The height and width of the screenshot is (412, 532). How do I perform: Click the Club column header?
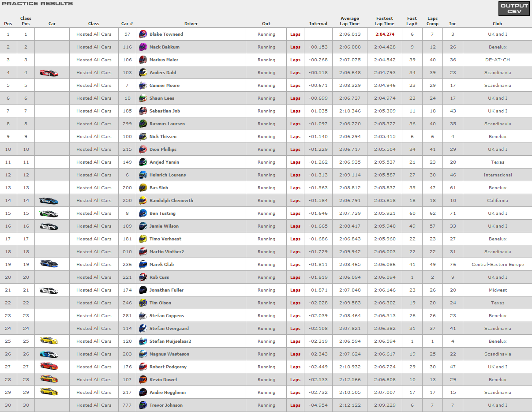498,24
